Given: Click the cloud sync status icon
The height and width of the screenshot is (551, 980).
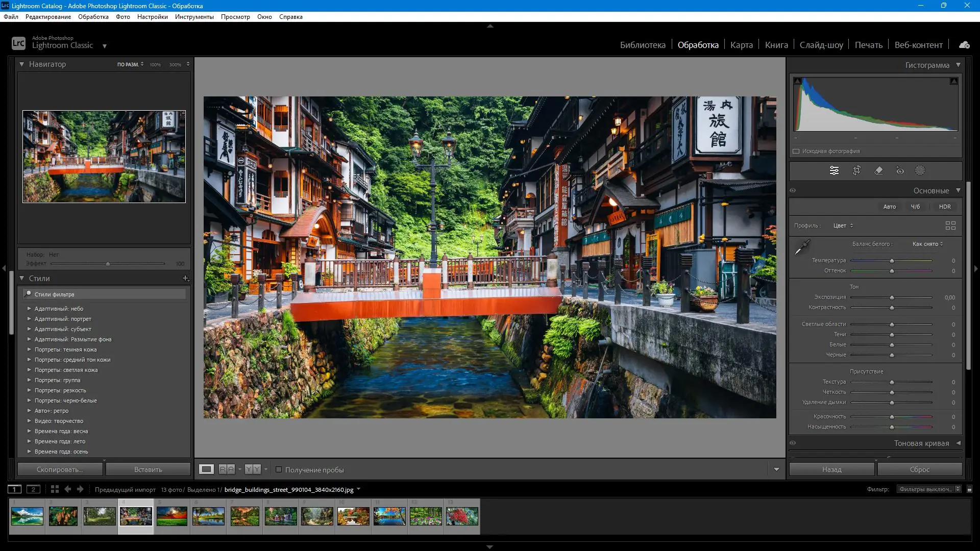Looking at the screenshot, I should click(x=964, y=44).
